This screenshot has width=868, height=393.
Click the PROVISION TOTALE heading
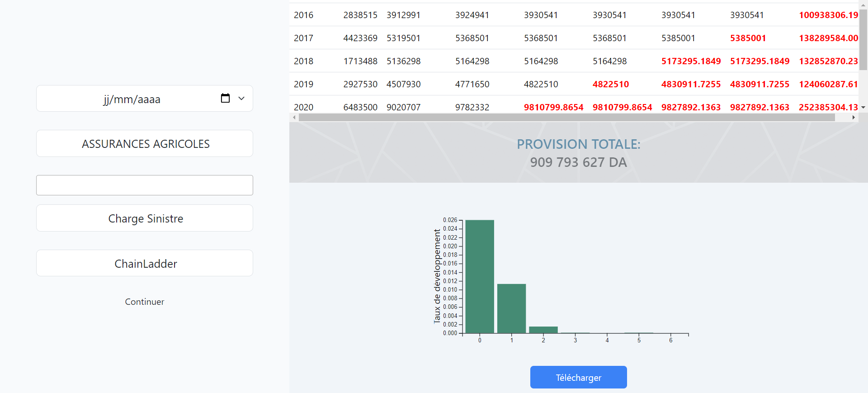[x=578, y=144]
